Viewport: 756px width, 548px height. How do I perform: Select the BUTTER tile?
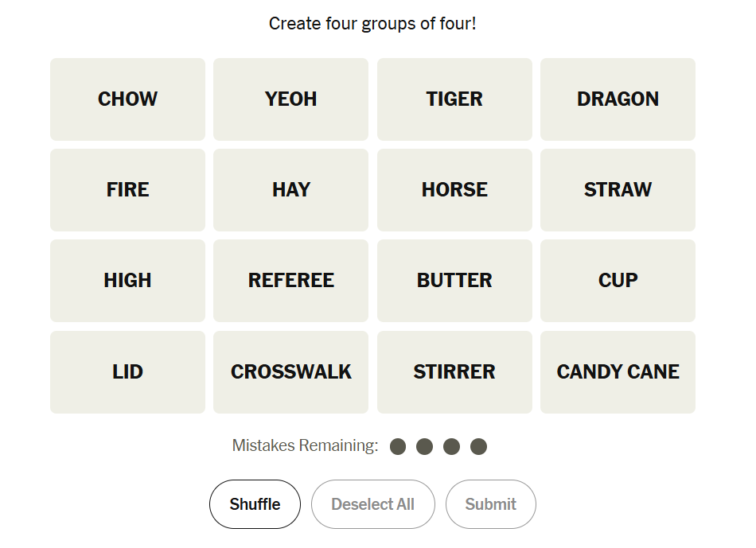(454, 281)
